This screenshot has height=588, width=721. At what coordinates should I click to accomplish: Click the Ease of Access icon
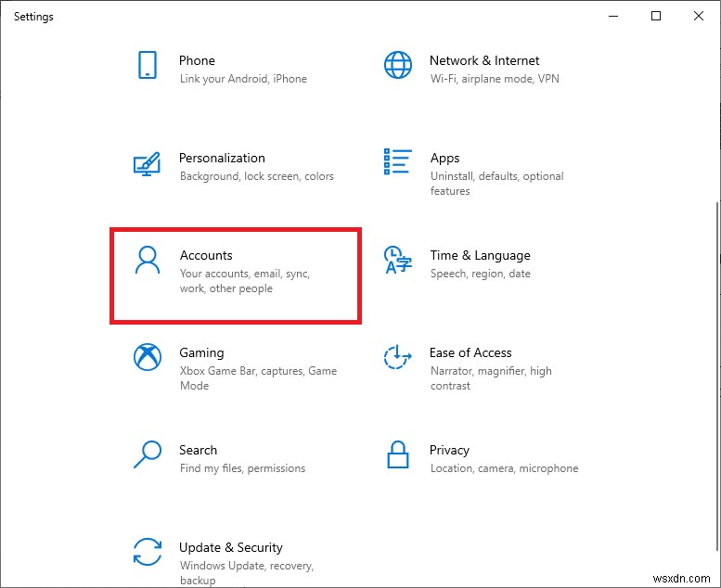(397, 357)
